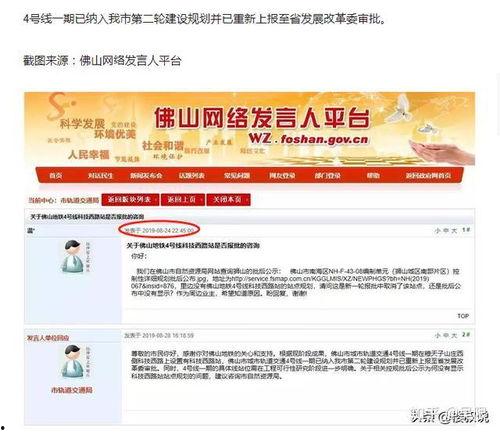Open 常见问题 navigation item
Viewport: 500px width, 434px height.
click(237, 175)
